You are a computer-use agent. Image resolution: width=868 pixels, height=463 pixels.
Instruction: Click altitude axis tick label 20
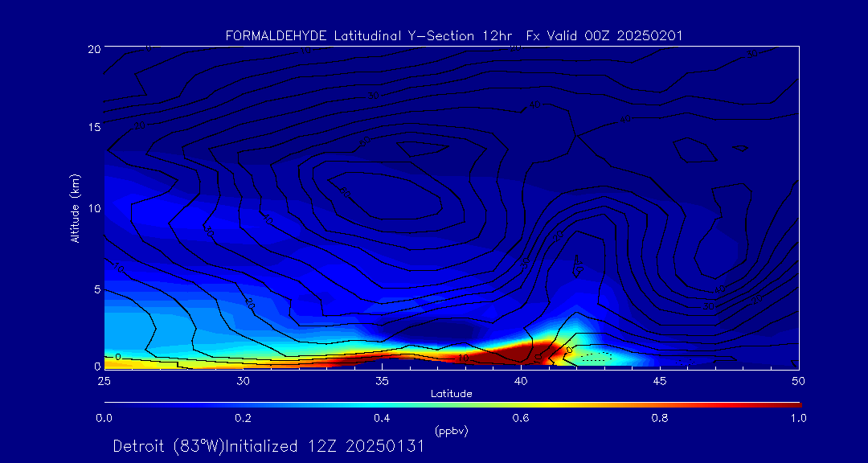point(93,48)
